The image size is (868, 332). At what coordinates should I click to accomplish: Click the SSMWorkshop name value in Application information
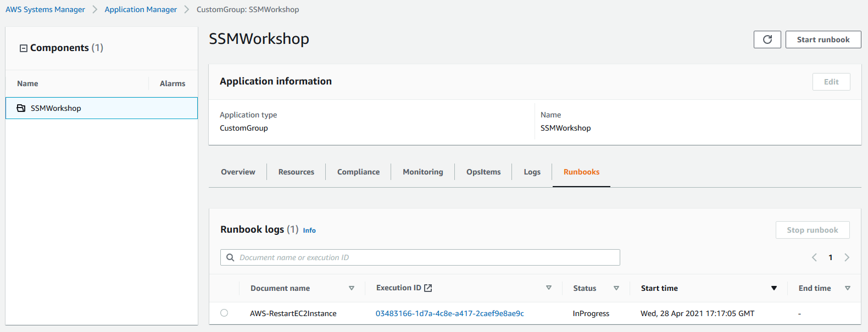click(x=566, y=128)
